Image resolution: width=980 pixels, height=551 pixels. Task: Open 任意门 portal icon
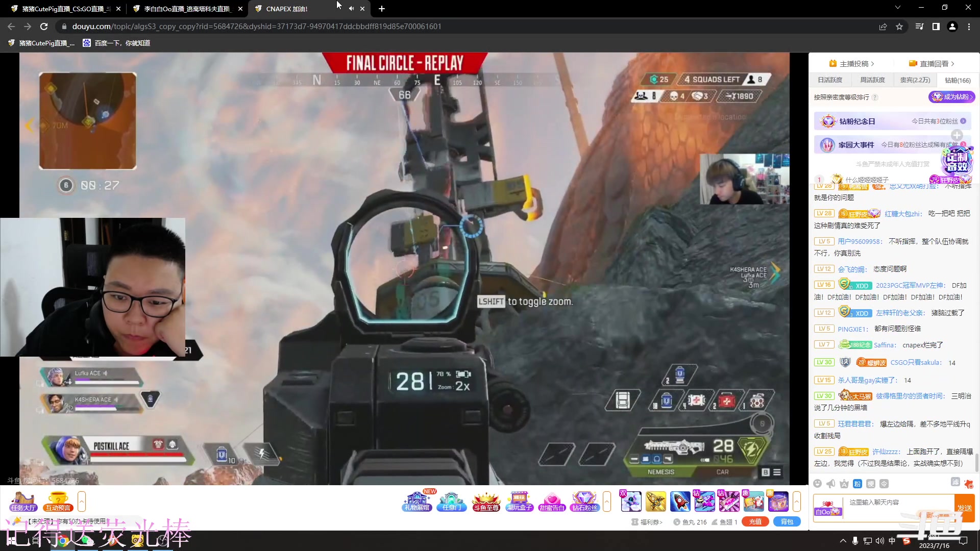coord(452,501)
